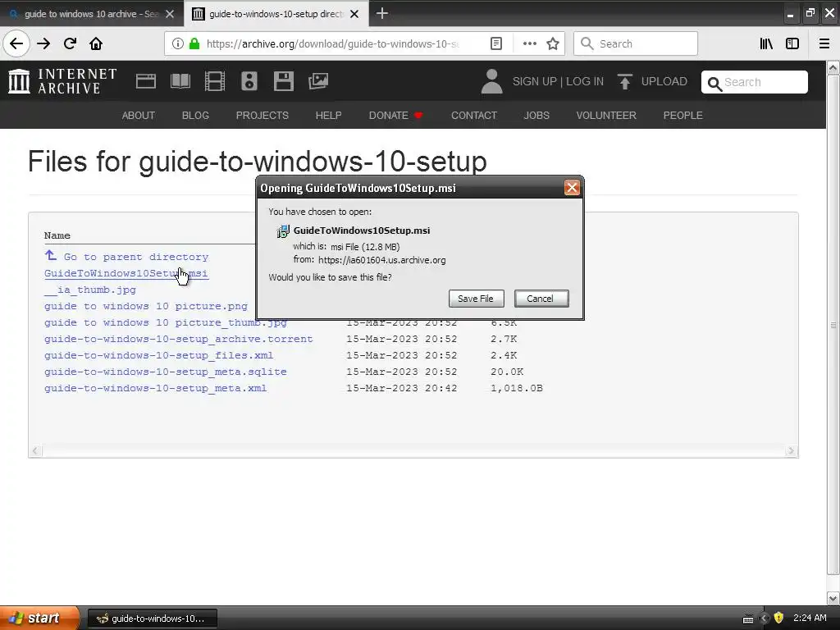Screen dimensions: 840x630
Task: Click Save File in the dialog
Action: 476,299
